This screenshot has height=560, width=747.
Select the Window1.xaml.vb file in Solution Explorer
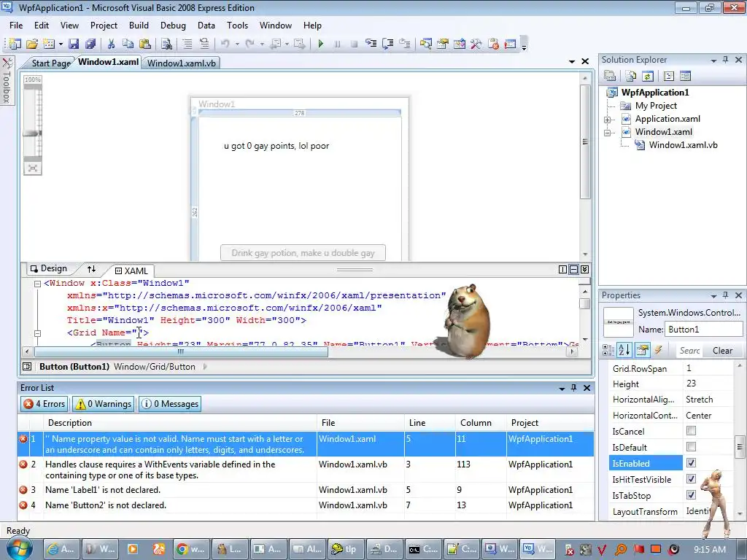[x=683, y=145]
